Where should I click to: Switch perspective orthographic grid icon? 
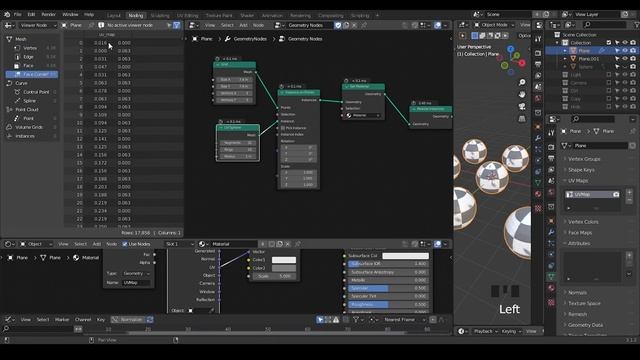point(522,119)
